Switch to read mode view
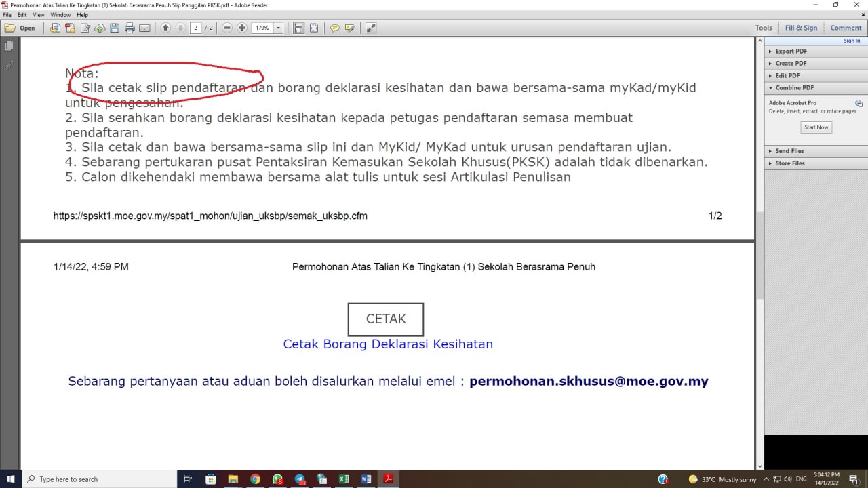The width and height of the screenshot is (868, 488). tap(370, 28)
